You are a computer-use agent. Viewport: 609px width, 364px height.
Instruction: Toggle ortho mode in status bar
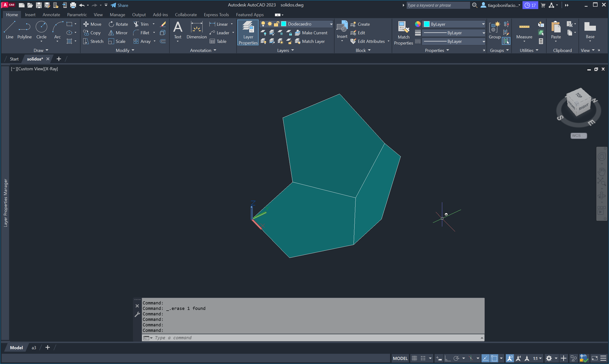coord(447,358)
